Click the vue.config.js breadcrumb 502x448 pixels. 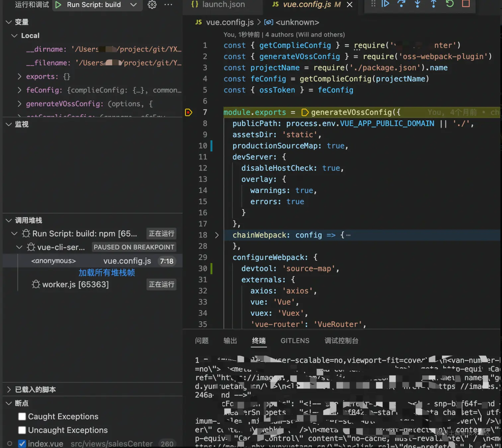click(230, 22)
